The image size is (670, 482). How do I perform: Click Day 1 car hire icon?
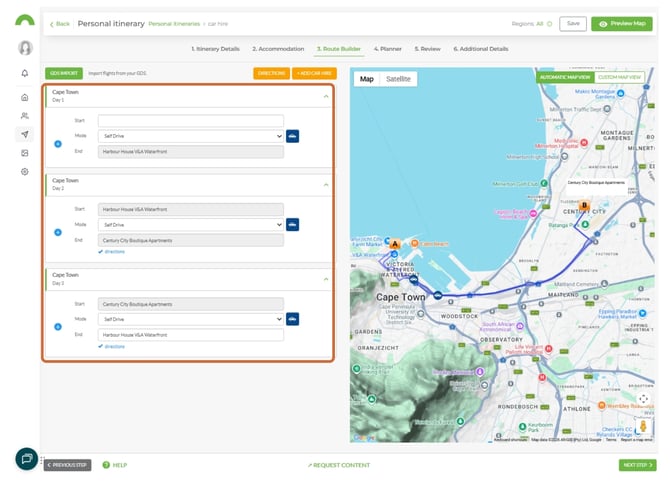[x=292, y=136]
